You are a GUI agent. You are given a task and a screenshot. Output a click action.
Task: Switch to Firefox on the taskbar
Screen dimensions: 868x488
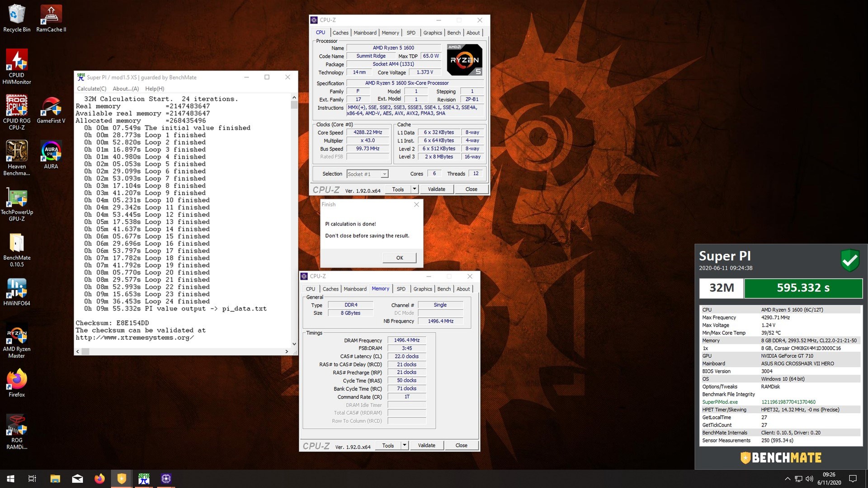point(99,479)
